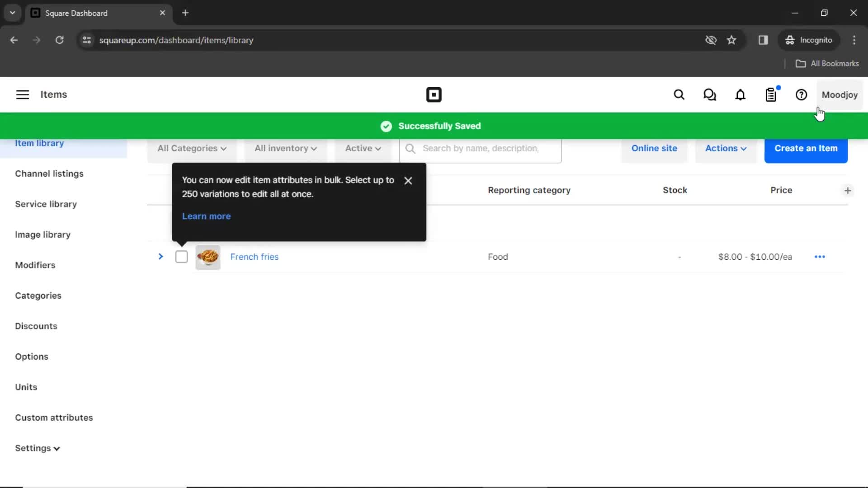Open French fries row more options
868x488 pixels.
coord(820,257)
